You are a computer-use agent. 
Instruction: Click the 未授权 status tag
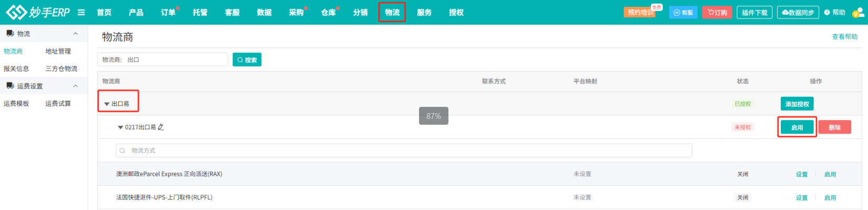pyautogui.click(x=742, y=127)
